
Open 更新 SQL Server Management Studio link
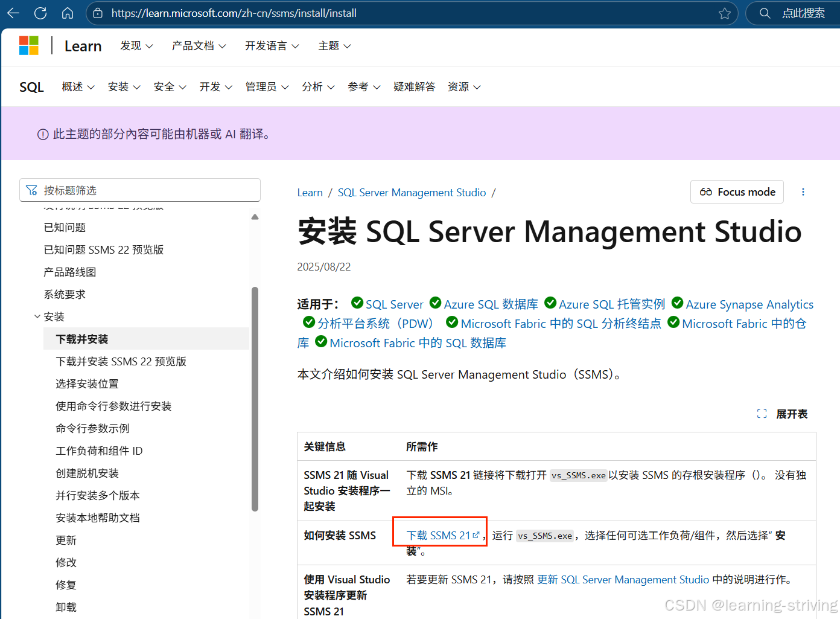pos(623,580)
